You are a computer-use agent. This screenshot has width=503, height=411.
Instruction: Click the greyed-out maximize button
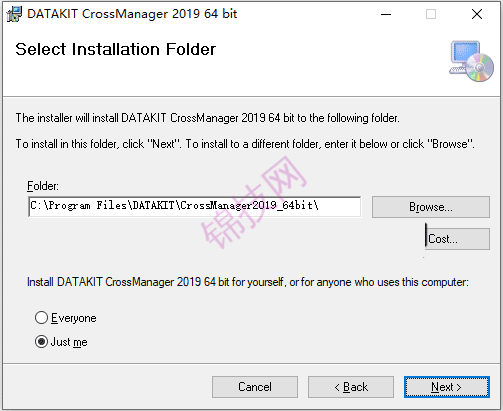click(431, 14)
